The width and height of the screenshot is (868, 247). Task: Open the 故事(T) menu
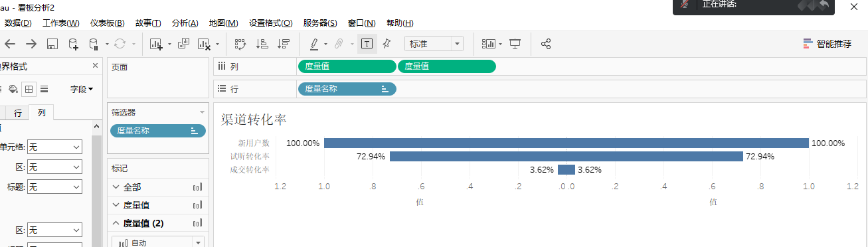(x=147, y=23)
